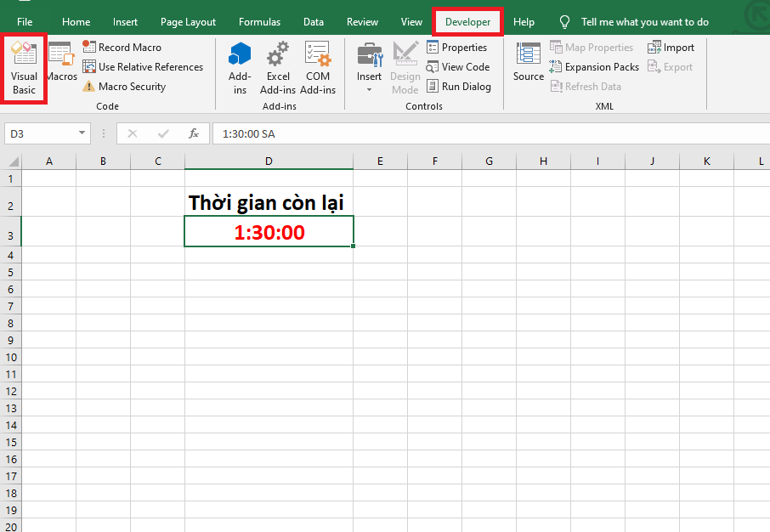The width and height of the screenshot is (770, 532).
Task: Open COM Add-ins dialog
Action: pos(318,68)
